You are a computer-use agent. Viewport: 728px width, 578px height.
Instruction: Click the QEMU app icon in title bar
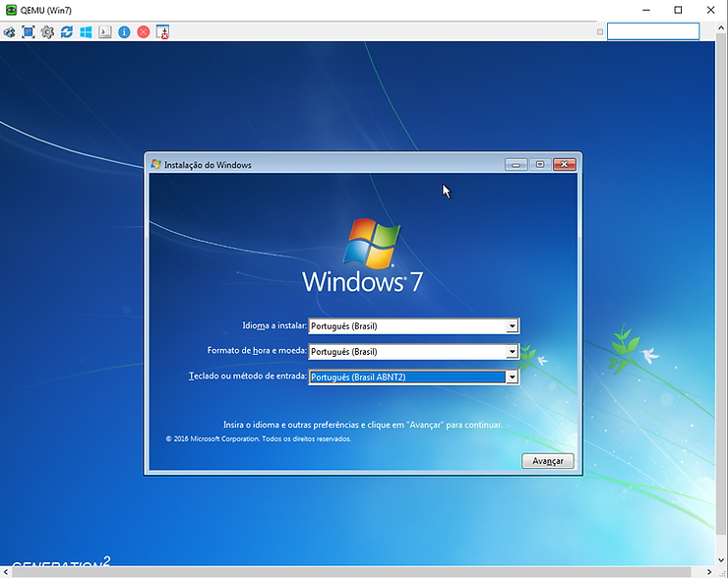coord(11,10)
